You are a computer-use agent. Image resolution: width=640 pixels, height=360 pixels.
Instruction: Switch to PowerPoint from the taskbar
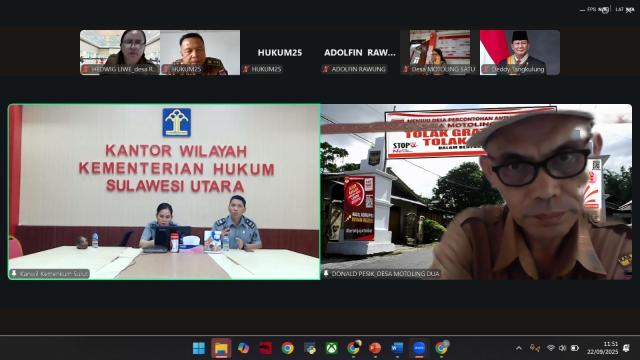pyautogui.click(x=375, y=348)
